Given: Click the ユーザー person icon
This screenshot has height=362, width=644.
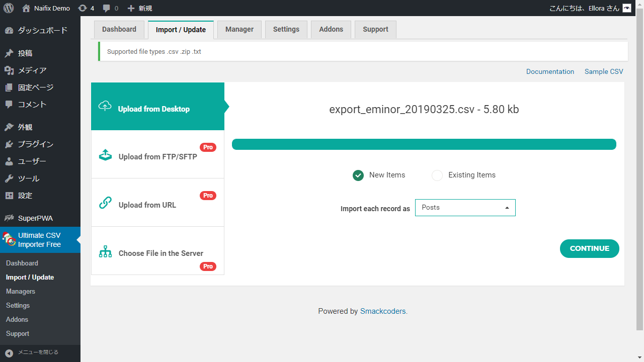Looking at the screenshot, I should click(x=9, y=161).
